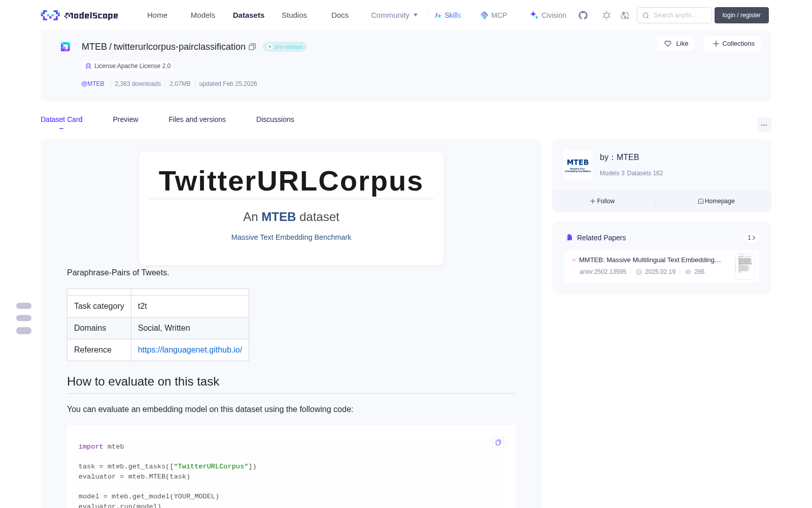Copy the code snippet with copy icon
This screenshot has width=812, height=508.
point(498,442)
